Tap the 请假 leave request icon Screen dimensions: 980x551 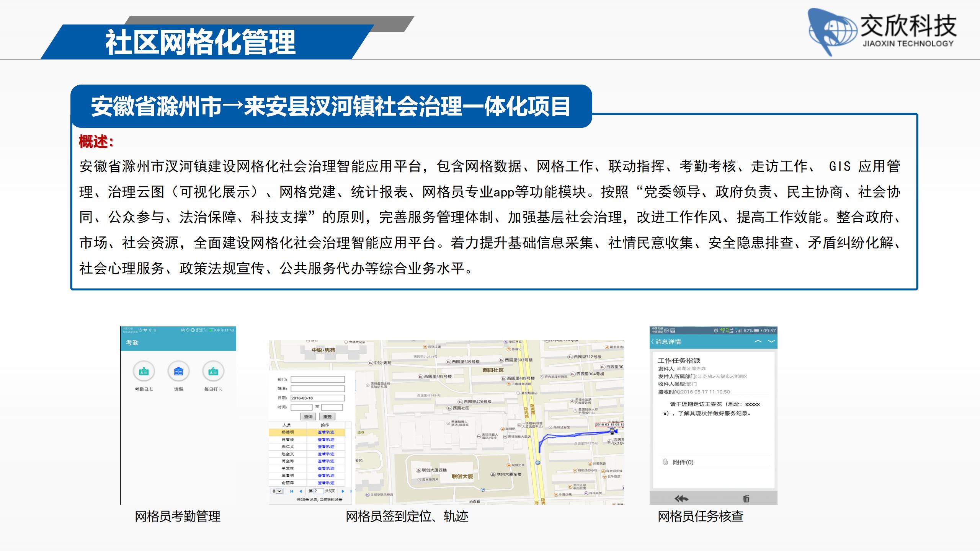178,371
